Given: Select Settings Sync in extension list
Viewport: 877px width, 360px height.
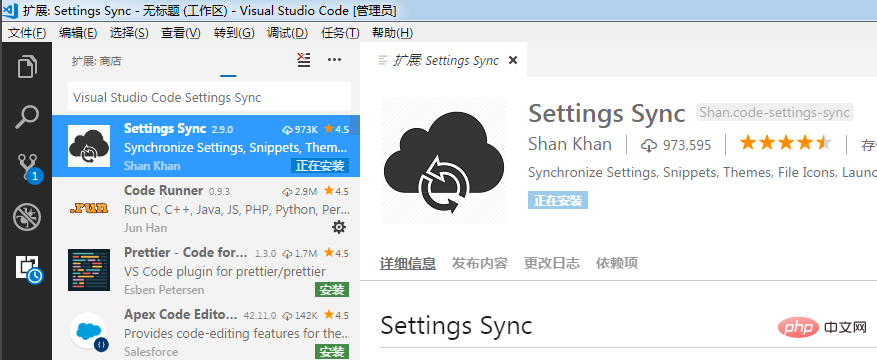Looking at the screenshot, I should [x=206, y=146].
